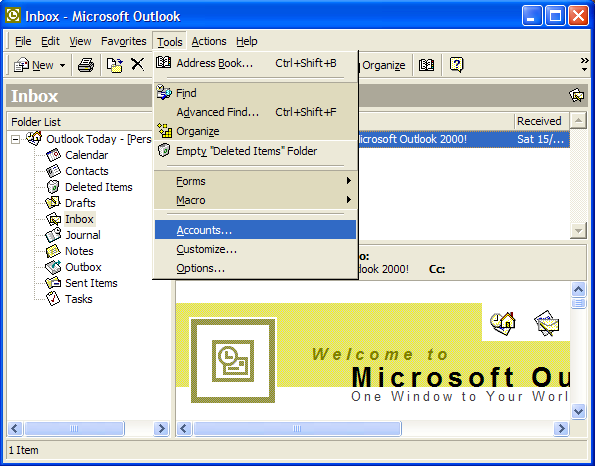The image size is (595, 466).
Task: Click the Deleted Items folder icon
Action: pos(53,187)
